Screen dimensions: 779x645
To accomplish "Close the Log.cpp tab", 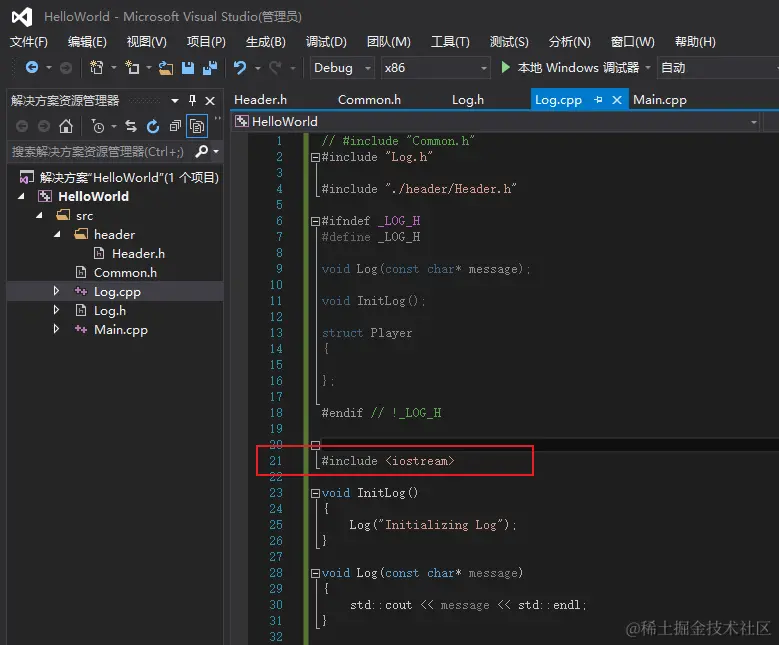I will [617, 100].
